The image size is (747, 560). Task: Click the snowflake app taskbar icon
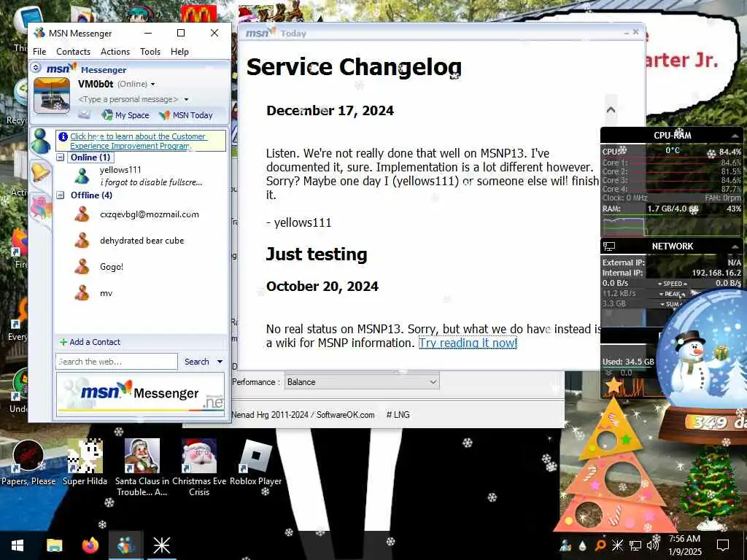[161, 545]
